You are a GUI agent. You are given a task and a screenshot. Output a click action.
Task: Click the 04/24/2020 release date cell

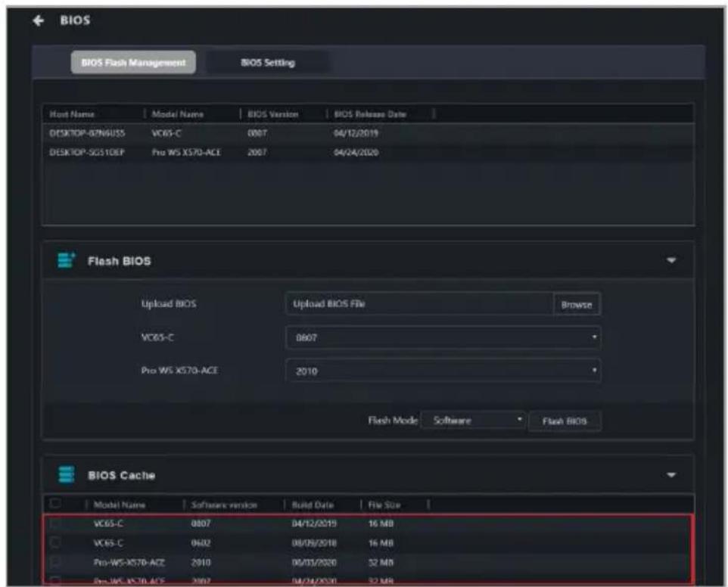[356, 153]
